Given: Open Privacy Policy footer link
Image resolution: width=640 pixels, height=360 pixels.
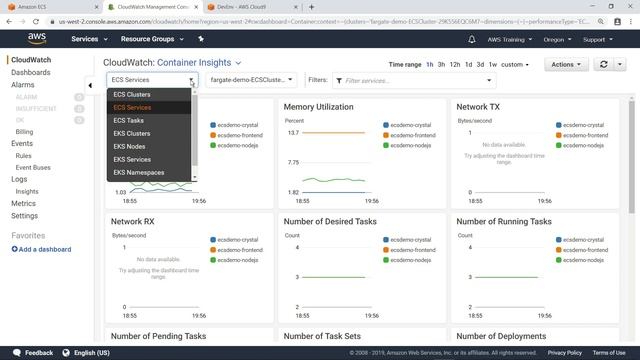Looking at the screenshot, I should point(564,353).
